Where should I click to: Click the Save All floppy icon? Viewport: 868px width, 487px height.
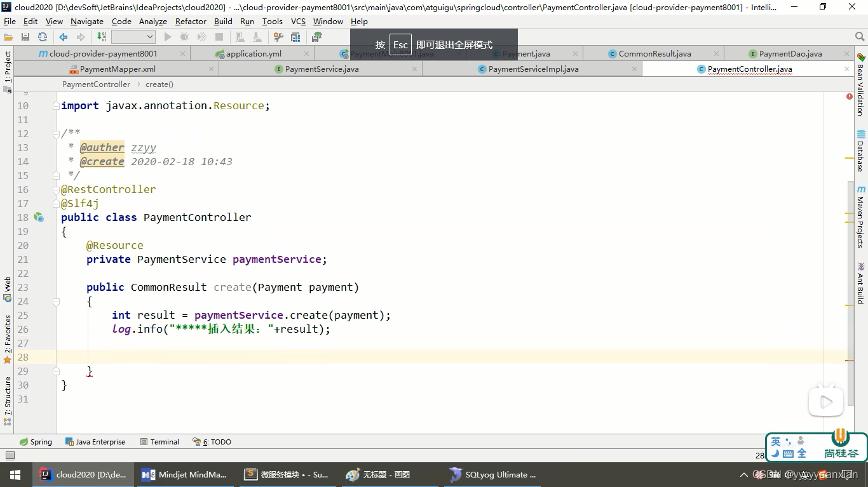click(x=25, y=37)
